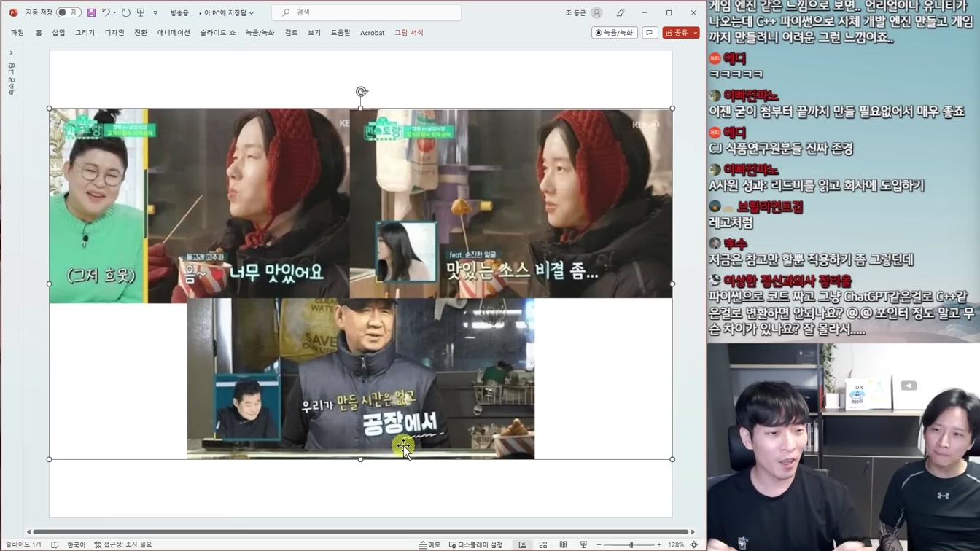Viewport: 980px width, 551px height.
Task: Redo the last action
Action: click(125, 12)
